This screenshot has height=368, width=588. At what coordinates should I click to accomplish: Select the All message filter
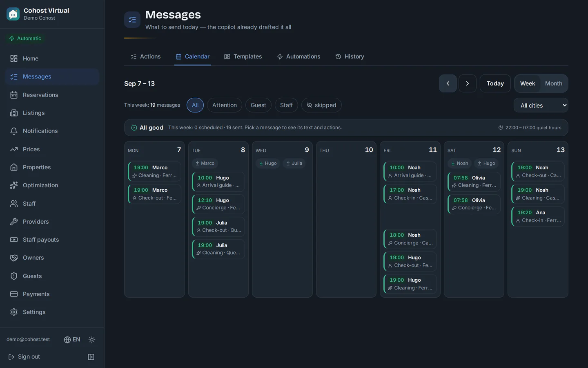(195, 105)
